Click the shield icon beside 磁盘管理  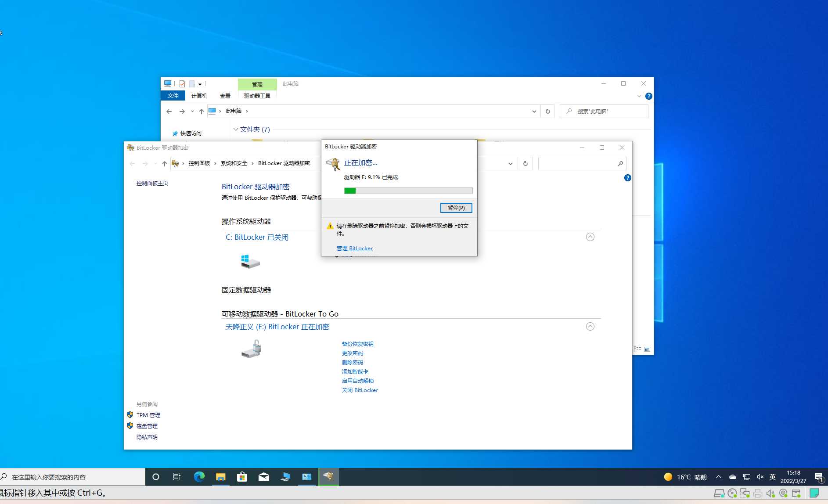tap(130, 425)
